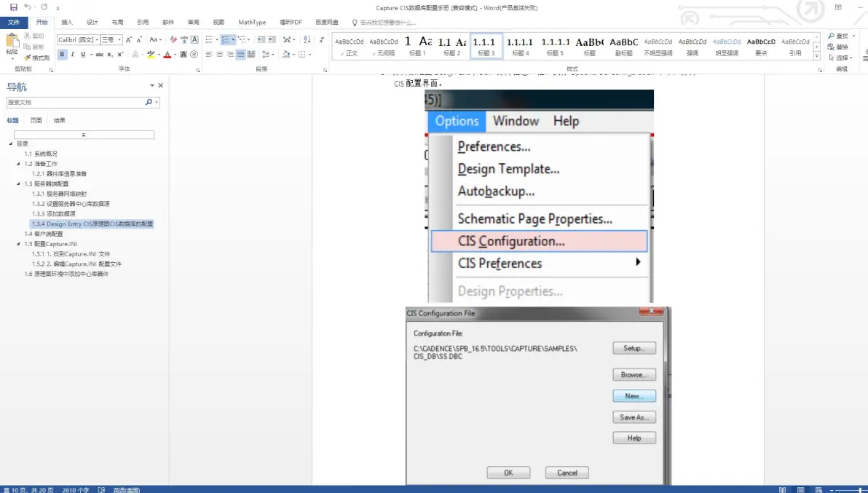This screenshot has width=868, height=493.
Task: Apply the 标题 1 heading style
Action: click(x=417, y=46)
